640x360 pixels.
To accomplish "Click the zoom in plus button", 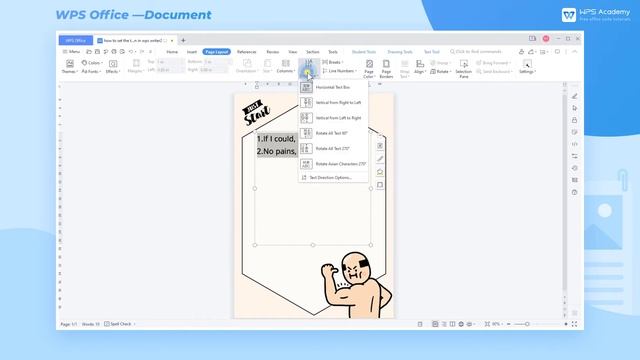I will 566,324.
